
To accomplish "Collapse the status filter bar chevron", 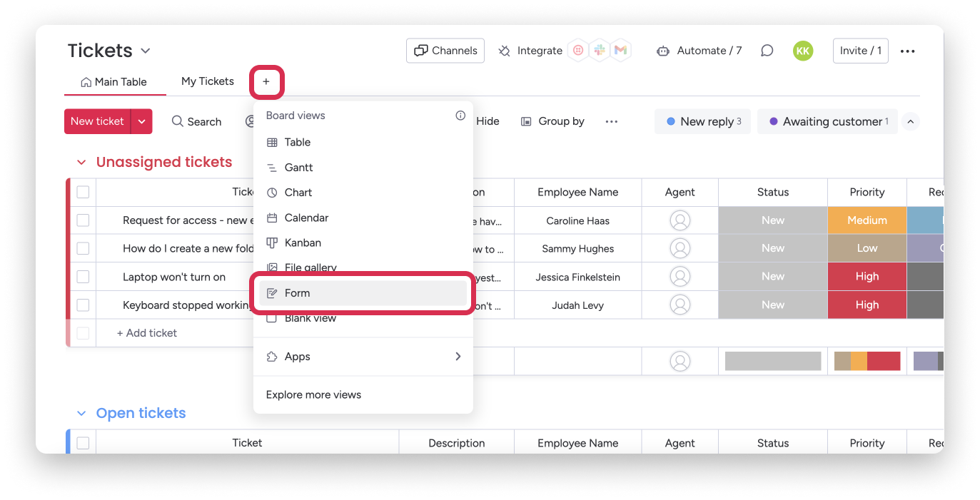I will [910, 122].
